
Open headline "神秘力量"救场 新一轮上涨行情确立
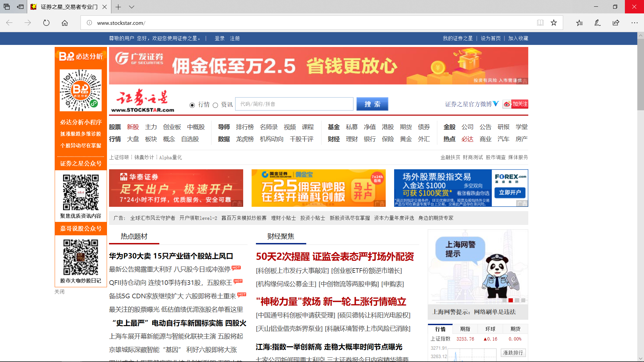[x=331, y=302]
